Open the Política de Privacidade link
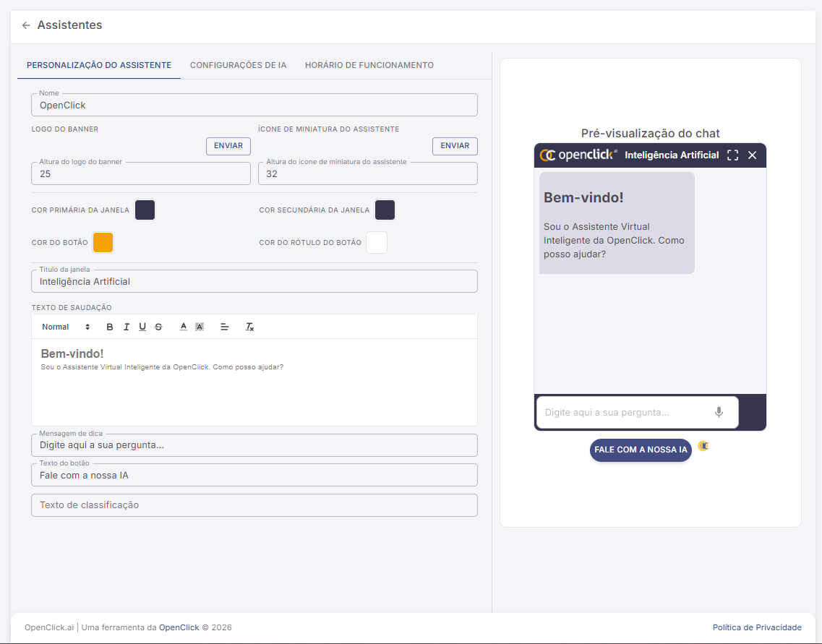The image size is (822, 644). coord(757,627)
